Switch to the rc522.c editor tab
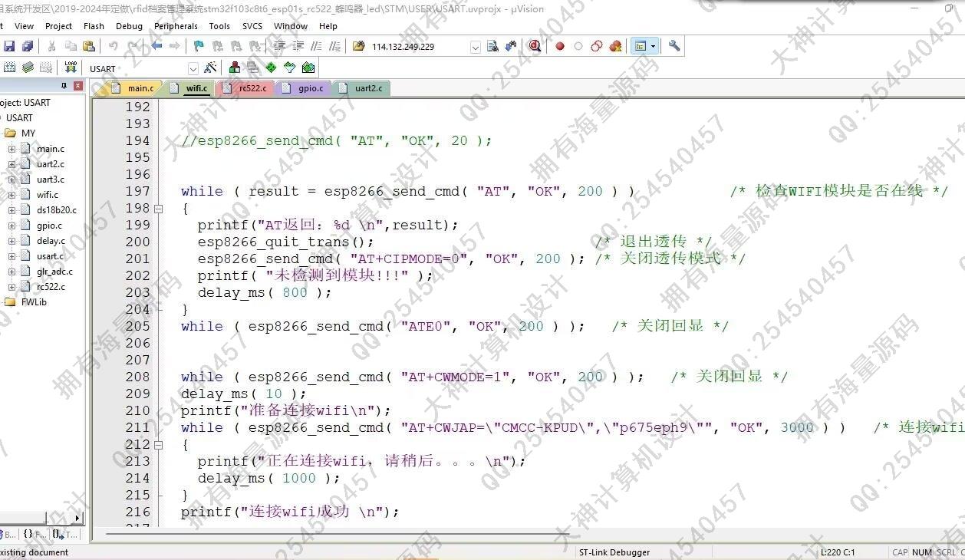 coord(245,88)
